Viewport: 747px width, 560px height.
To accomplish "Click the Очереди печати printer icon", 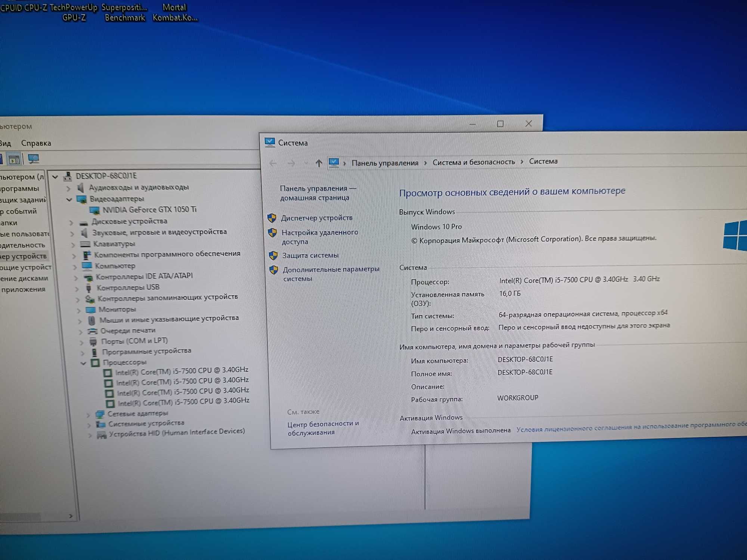I will click(x=92, y=331).
